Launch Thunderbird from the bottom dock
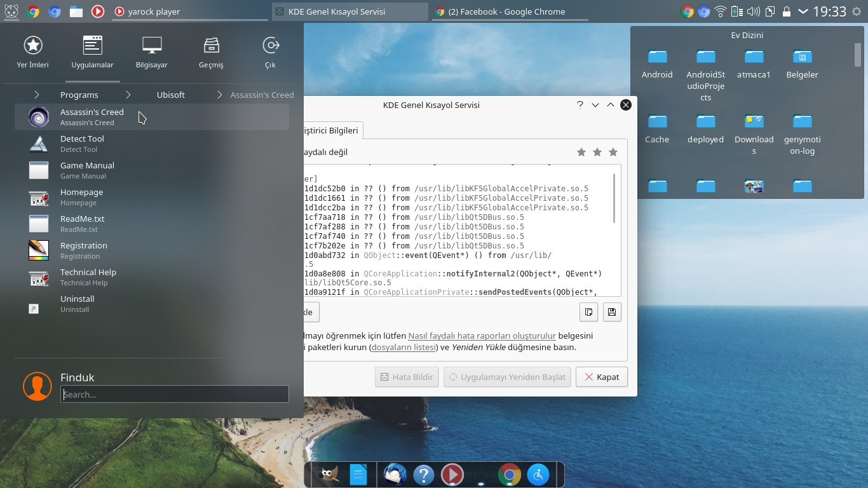 point(395,475)
